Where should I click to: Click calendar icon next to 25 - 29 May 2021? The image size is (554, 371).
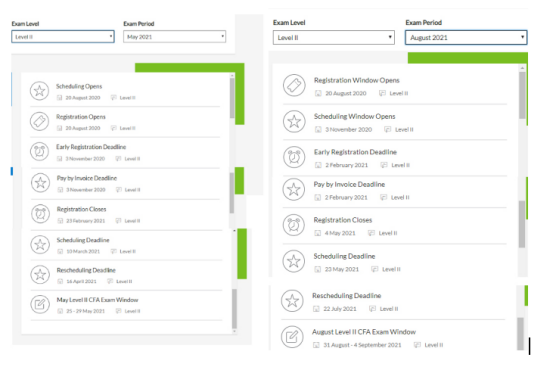(x=60, y=311)
